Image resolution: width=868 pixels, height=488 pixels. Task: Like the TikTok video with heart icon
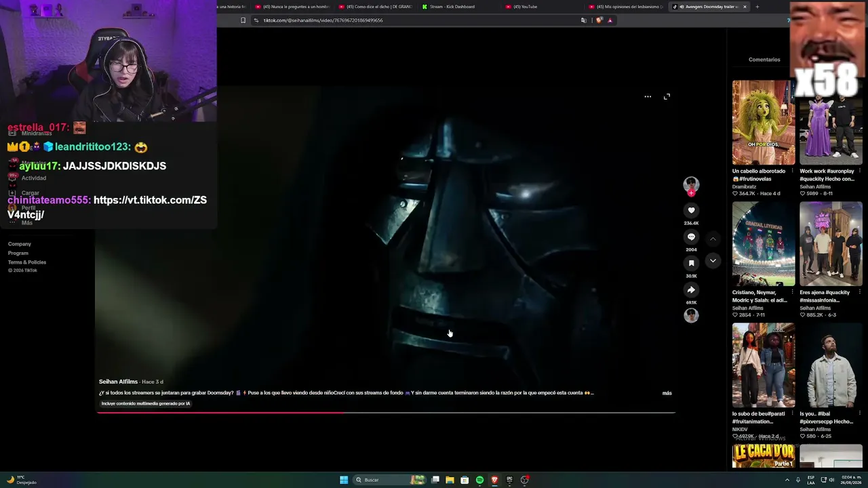[x=691, y=210]
